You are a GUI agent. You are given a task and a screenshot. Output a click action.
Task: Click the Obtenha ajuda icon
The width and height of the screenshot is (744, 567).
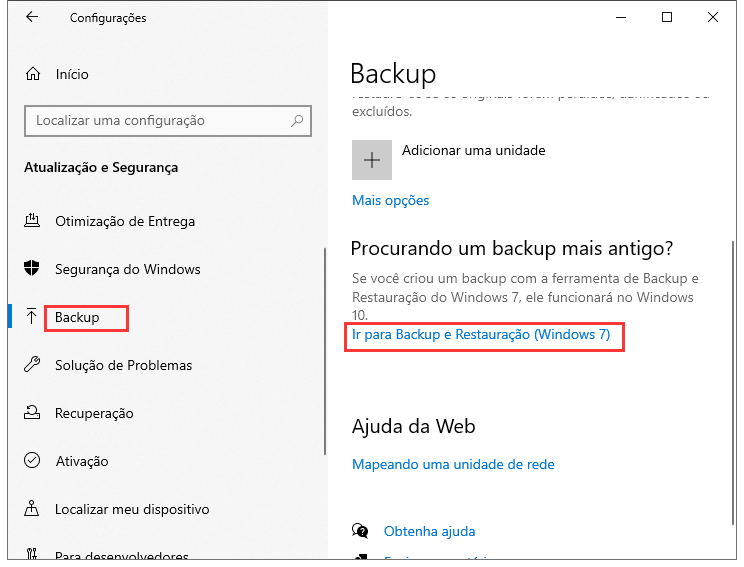pos(361,531)
